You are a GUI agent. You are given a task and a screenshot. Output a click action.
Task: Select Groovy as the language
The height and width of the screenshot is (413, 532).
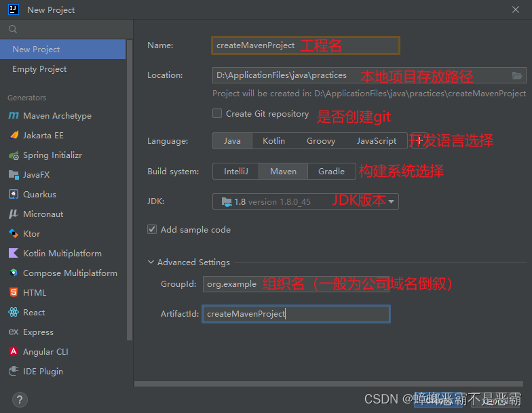321,141
